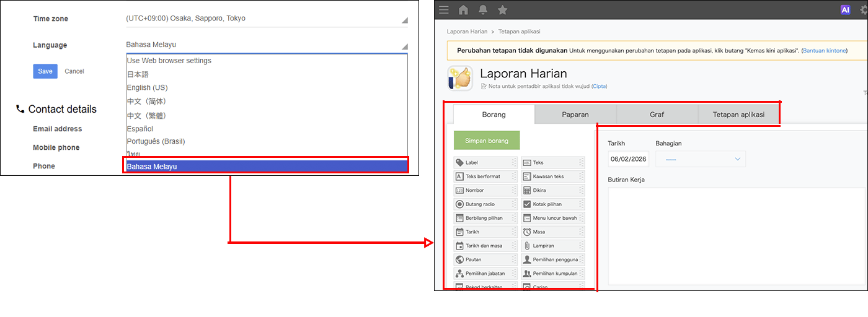Click the Simpan borang button
Image resolution: width=868 pixels, height=317 pixels.
pos(487,141)
